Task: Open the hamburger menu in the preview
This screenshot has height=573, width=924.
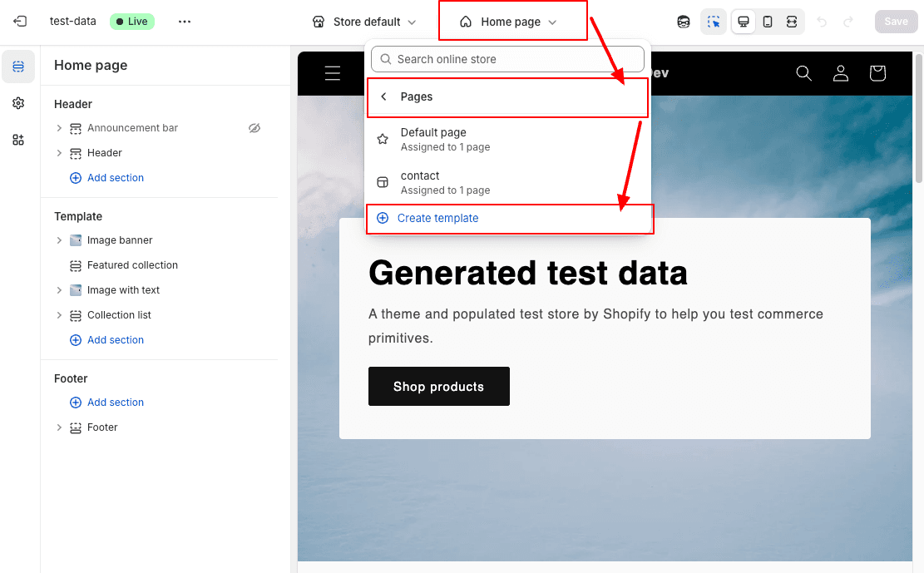Action: click(x=332, y=73)
